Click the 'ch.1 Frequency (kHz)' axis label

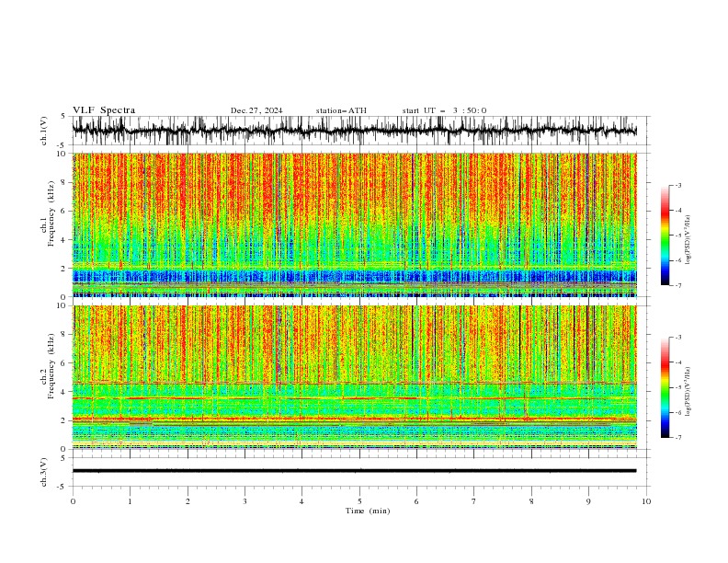(x=48, y=213)
